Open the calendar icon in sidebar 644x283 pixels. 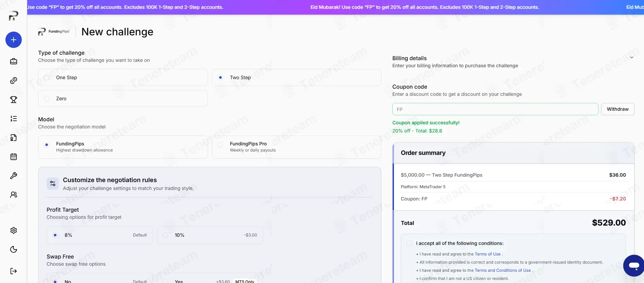(14, 157)
